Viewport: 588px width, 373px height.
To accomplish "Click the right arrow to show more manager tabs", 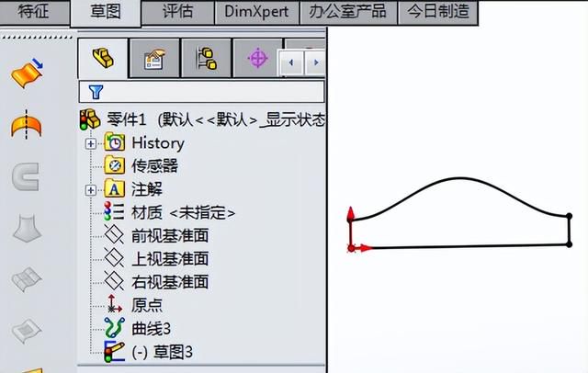I will tap(315, 62).
